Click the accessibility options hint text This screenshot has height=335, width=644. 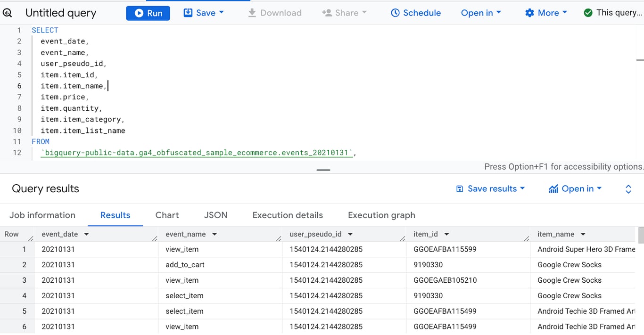tap(563, 167)
